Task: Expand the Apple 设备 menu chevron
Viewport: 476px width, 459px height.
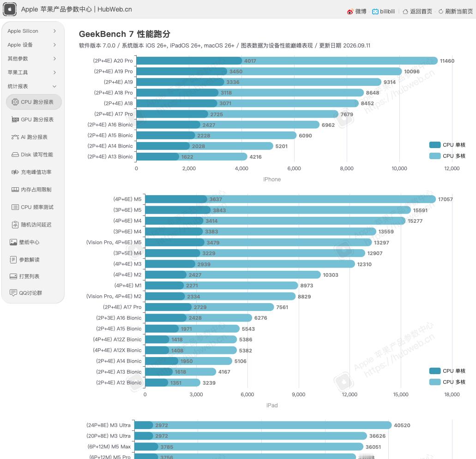Action: 54,45
